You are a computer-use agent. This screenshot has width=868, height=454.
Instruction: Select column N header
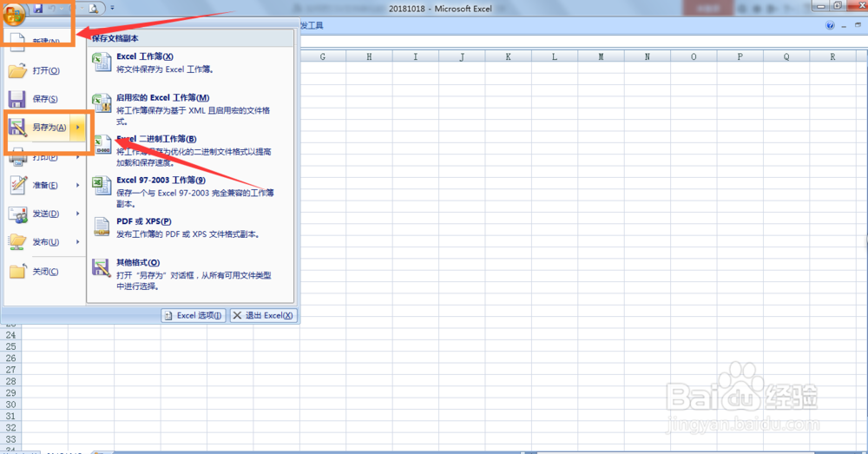coord(648,56)
